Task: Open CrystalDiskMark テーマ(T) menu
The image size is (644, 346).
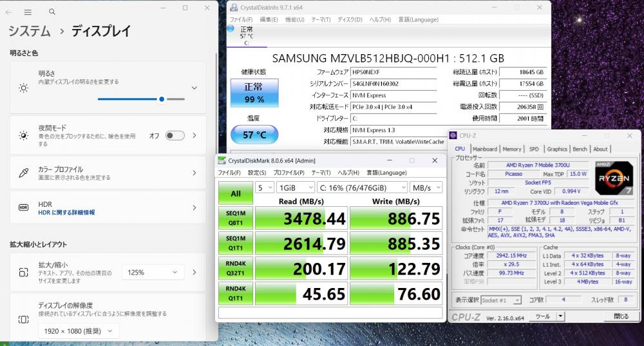Action: [321, 173]
